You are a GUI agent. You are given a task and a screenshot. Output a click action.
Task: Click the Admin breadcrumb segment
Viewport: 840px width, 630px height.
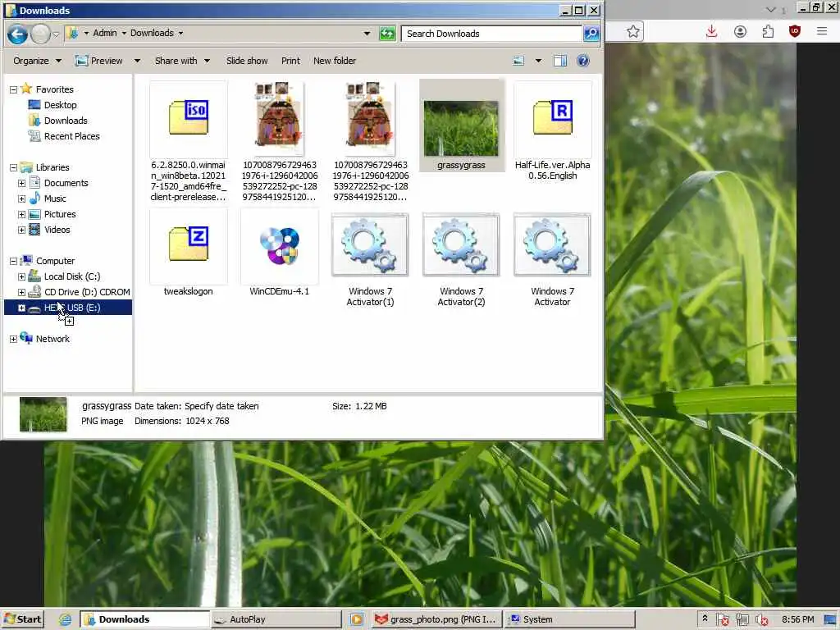coord(104,33)
